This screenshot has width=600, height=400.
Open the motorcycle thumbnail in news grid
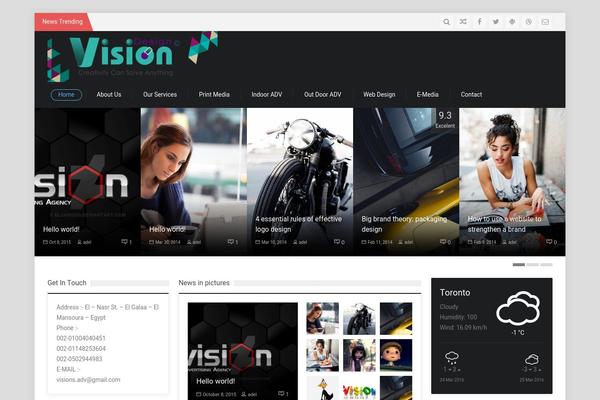[x=359, y=318]
